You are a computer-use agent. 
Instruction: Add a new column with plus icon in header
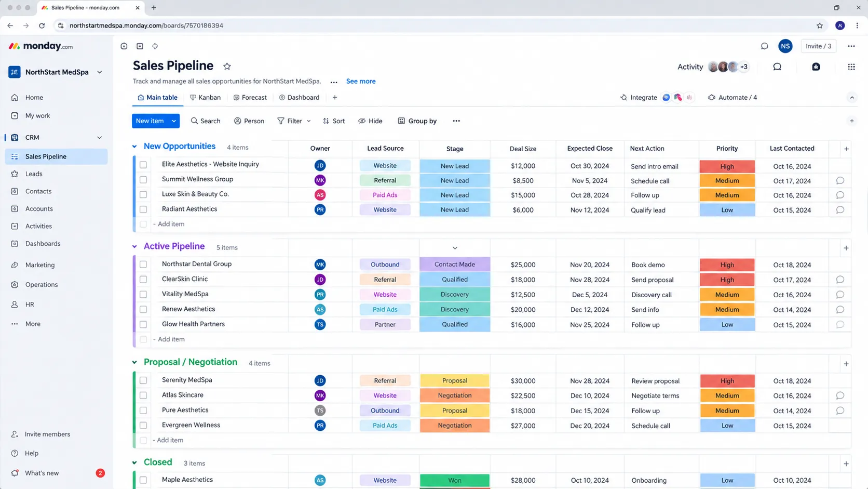[x=846, y=149]
